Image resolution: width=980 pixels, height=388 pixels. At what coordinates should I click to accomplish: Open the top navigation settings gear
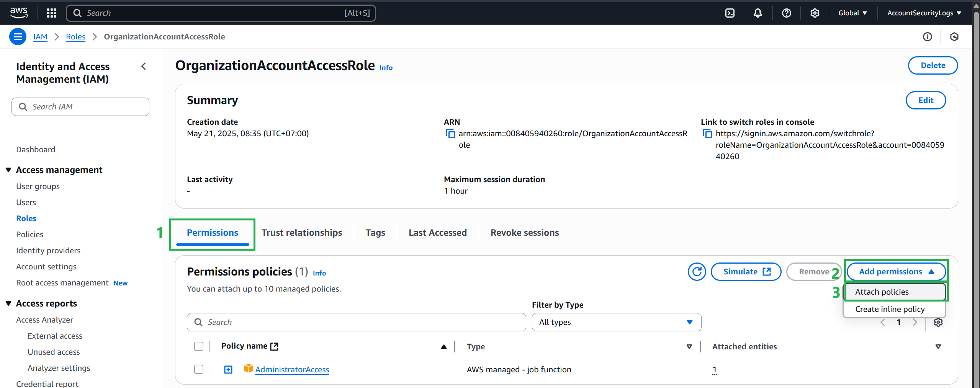pyautogui.click(x=815, y=13)
